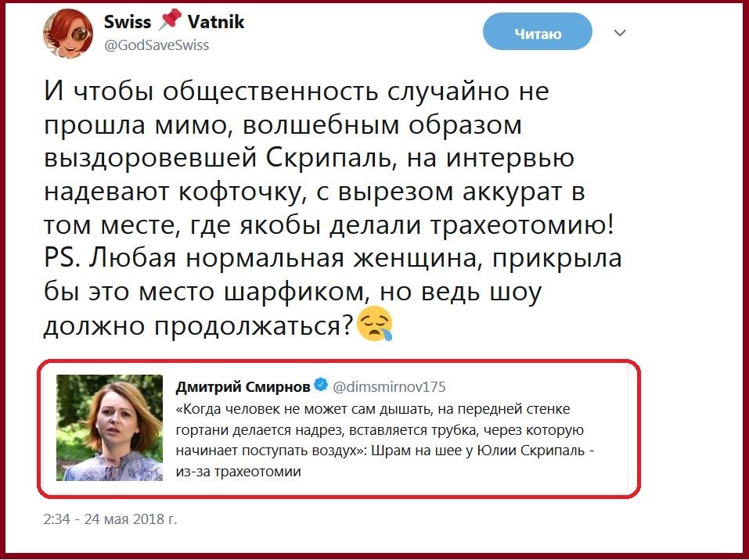
Task: Click quoted tweet red-outlined card border
Action: click(x=339, y=361)
